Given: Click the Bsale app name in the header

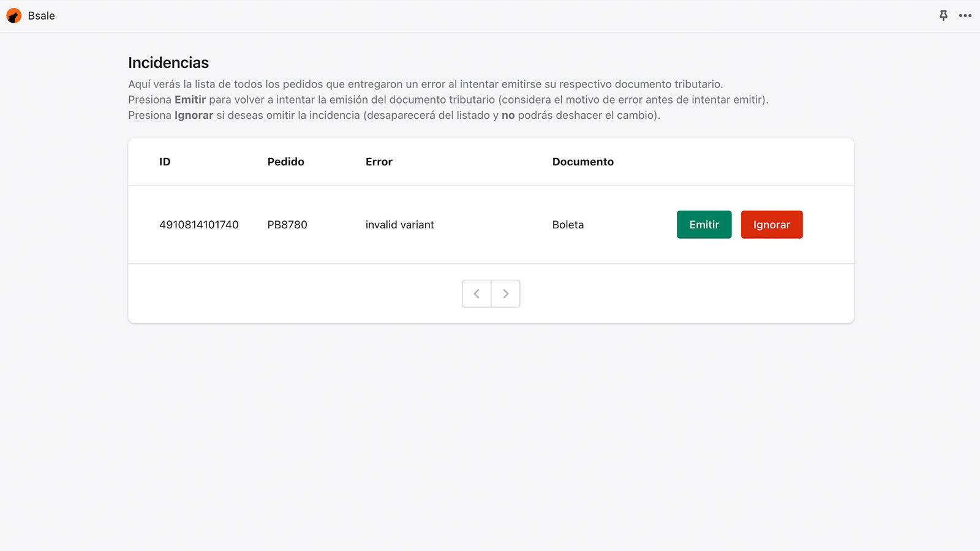Looking at the screenshot, I should 41,15.
